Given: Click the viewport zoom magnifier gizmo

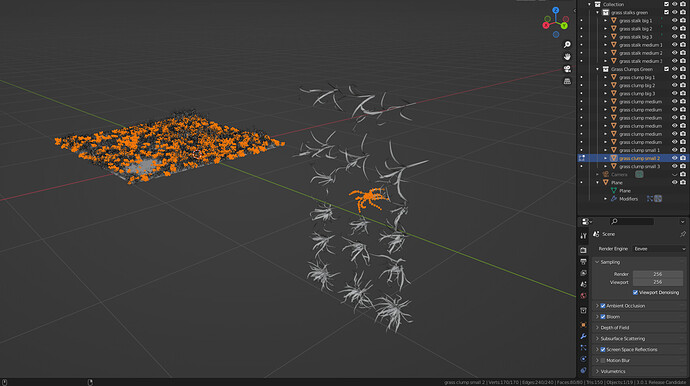Looking at the screenshot, I should 567,44.
